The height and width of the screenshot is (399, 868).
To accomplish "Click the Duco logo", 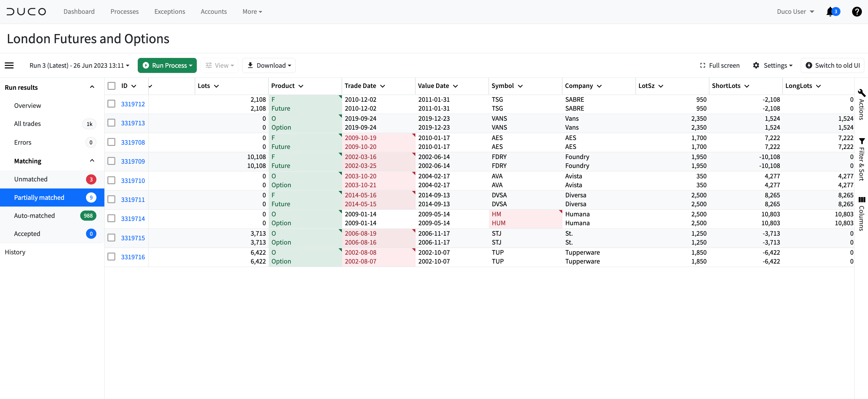I will tap(26, 12).
